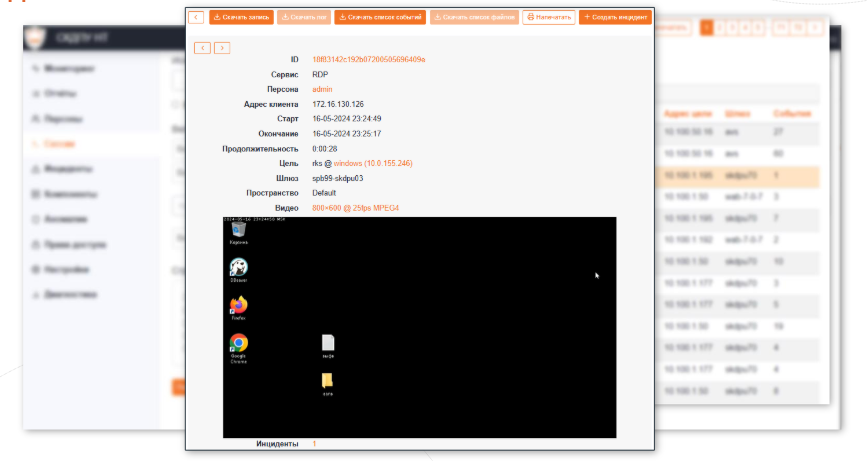
Task: Click the Firefox icon in the session video
Action: 239,305
